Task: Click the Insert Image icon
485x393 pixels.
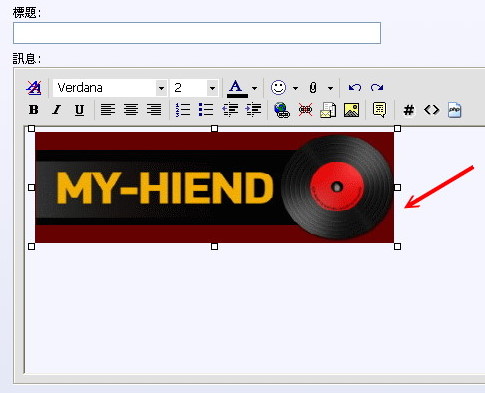Action: click(351, 110)
